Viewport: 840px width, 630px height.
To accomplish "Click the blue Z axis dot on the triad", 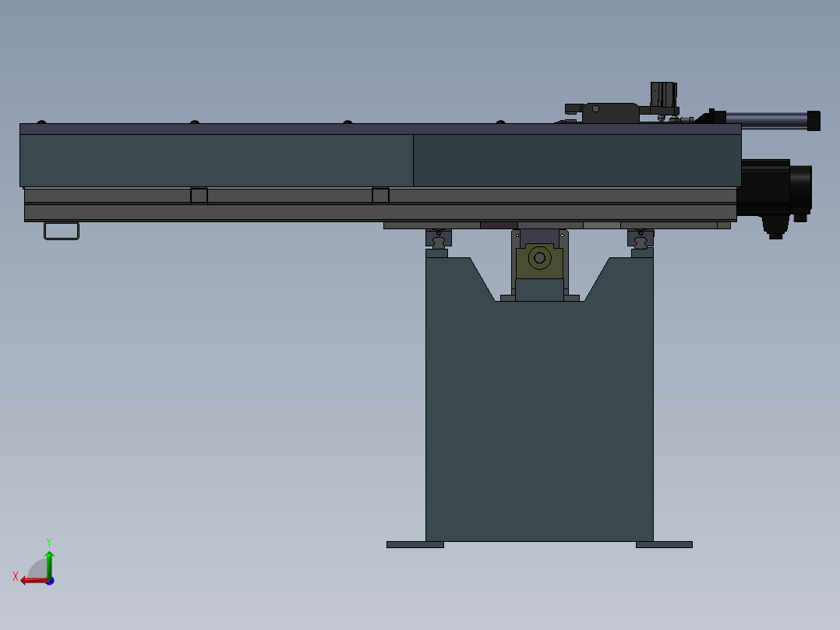I will [51, 581].
